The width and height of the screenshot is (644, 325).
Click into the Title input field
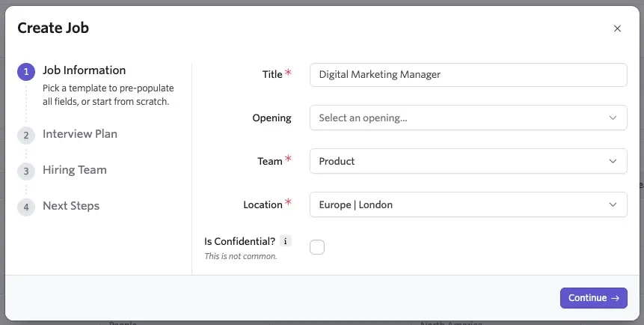coord(468,74)
